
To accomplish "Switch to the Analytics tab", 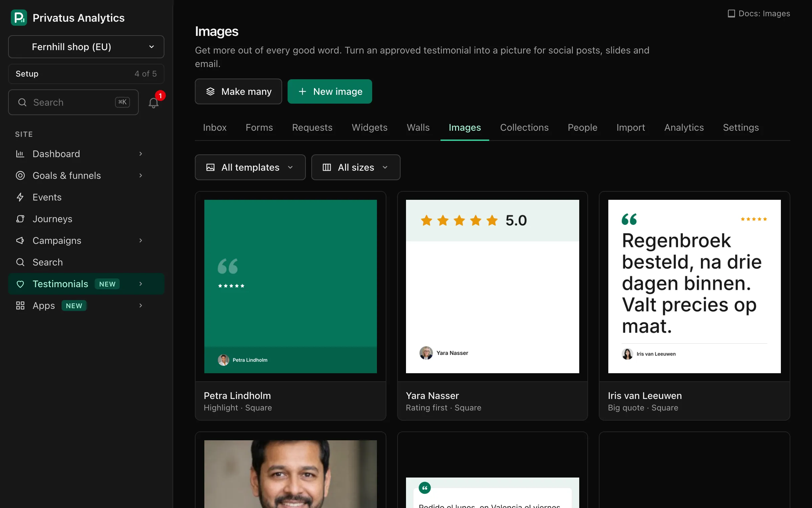I will point(684,127).
